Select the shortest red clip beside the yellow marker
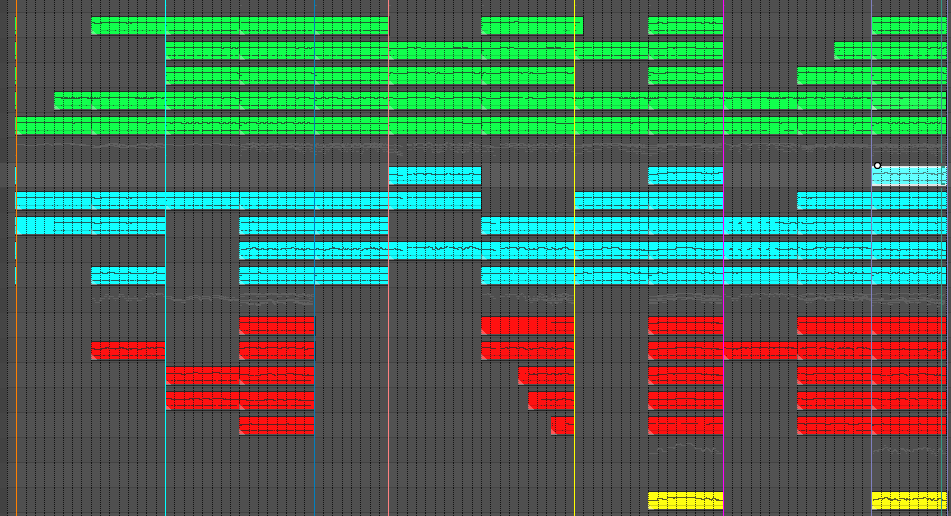Screen dimensions: 951x516 click(563, 426)
